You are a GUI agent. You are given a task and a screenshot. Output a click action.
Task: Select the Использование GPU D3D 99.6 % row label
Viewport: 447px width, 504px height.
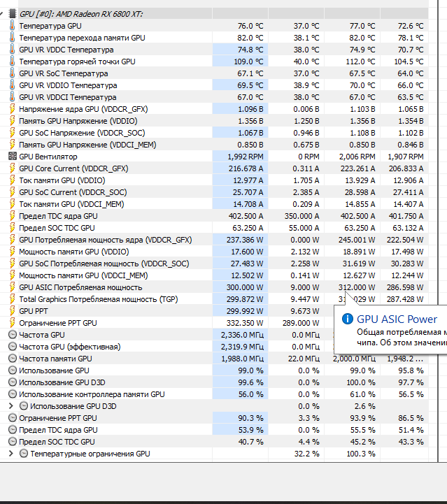click(x=62, y=382)
